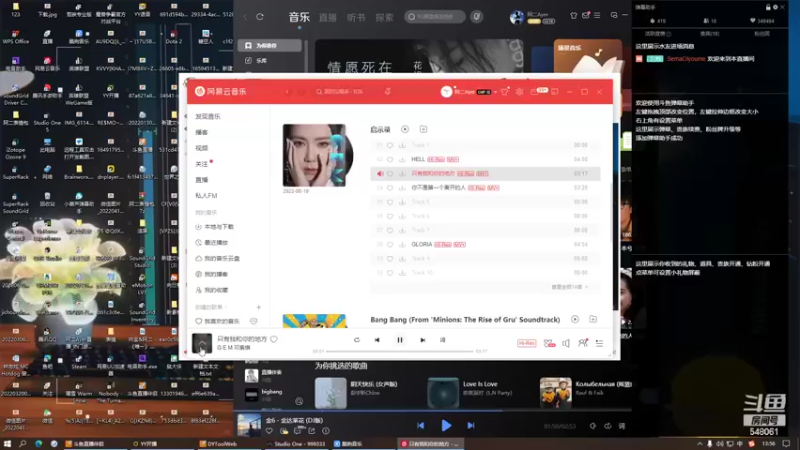The height and width of the screenshot is (450, 800).
Task: Click listen-to-identify microphone icon in NetEase header
Action: pos(388,92)
